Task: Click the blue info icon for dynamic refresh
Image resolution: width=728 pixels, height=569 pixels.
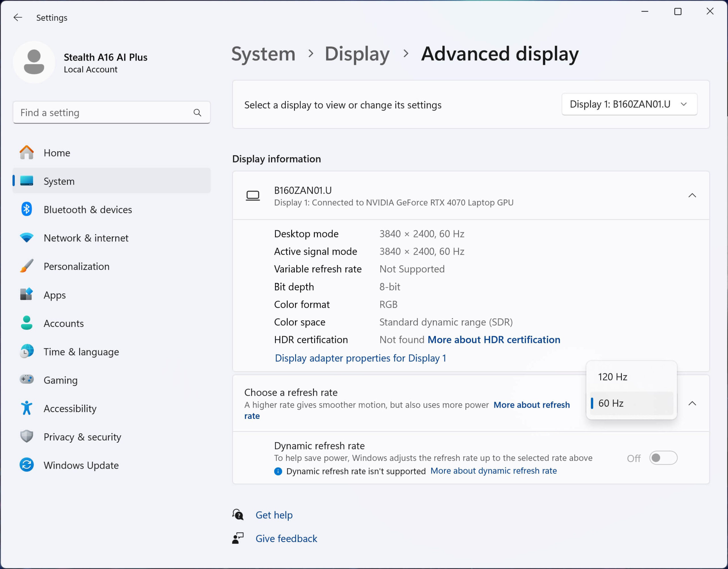Action: [x=278, y=471]
